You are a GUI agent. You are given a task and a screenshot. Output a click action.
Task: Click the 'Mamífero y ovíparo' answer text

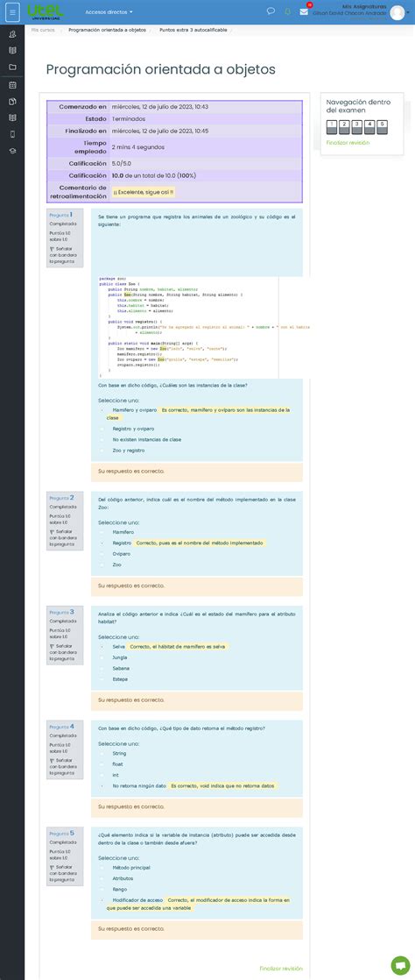(x=135, y=410)
